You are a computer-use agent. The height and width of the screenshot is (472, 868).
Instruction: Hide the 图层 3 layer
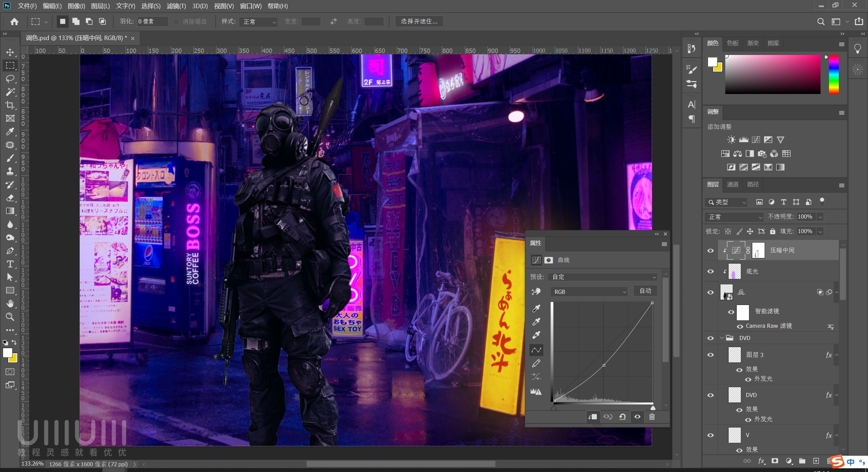[710, 355]
